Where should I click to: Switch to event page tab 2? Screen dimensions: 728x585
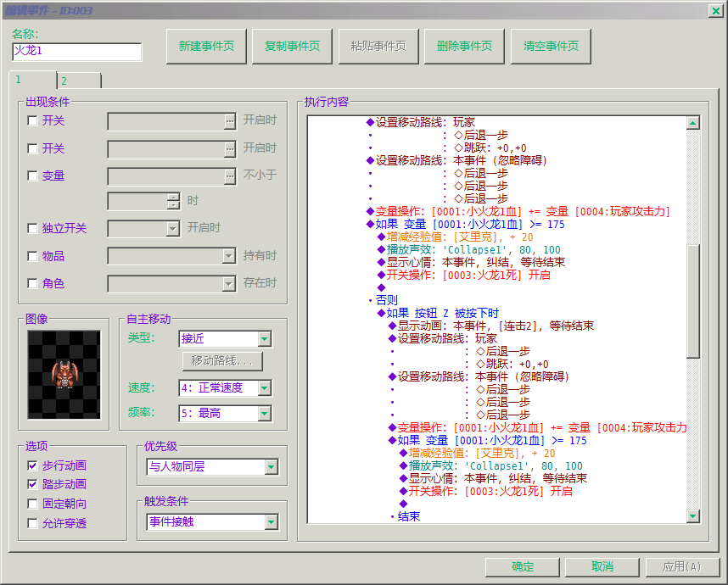pos(78,81)
